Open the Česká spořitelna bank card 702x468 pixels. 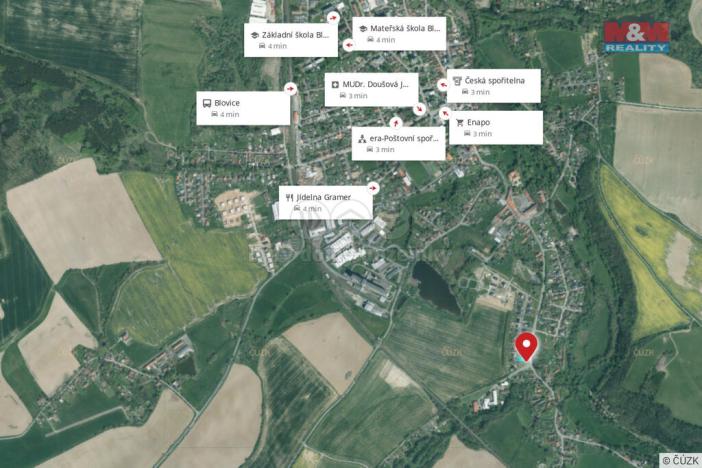[x=494, y=86]
